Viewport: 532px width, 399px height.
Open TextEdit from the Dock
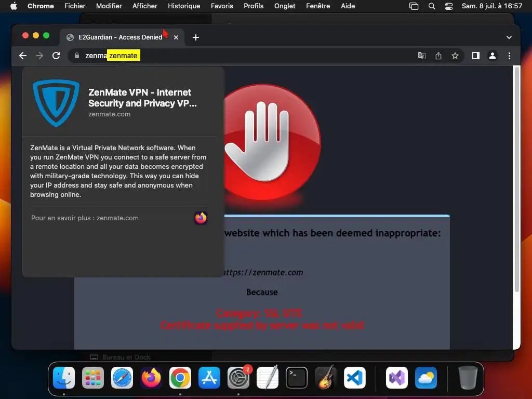point(268,377)
